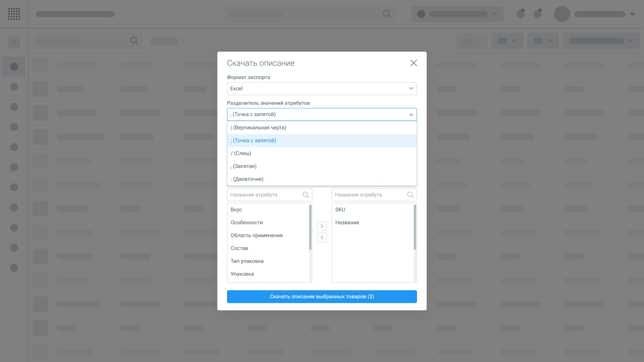Select the Вертикальная черта separator option

click(258, 128)
